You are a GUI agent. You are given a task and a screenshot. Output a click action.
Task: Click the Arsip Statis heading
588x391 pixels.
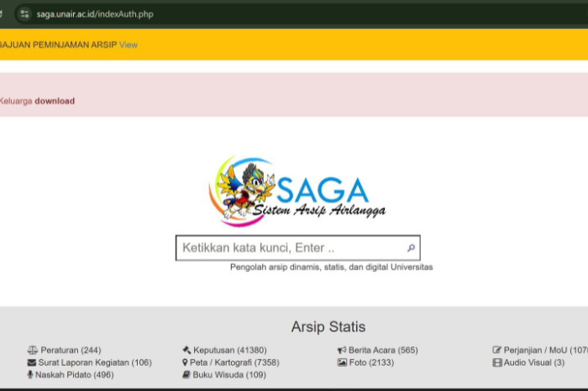(x=328, y=327)
